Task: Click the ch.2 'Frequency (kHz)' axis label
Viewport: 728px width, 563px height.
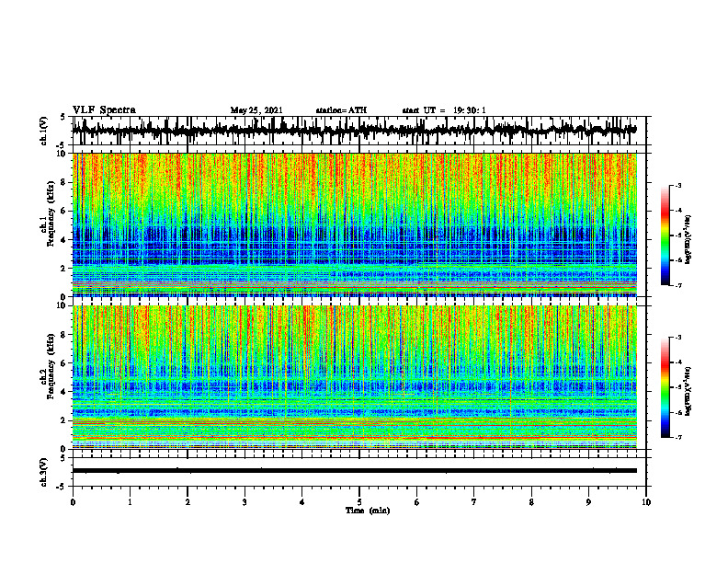Action: 51,365
